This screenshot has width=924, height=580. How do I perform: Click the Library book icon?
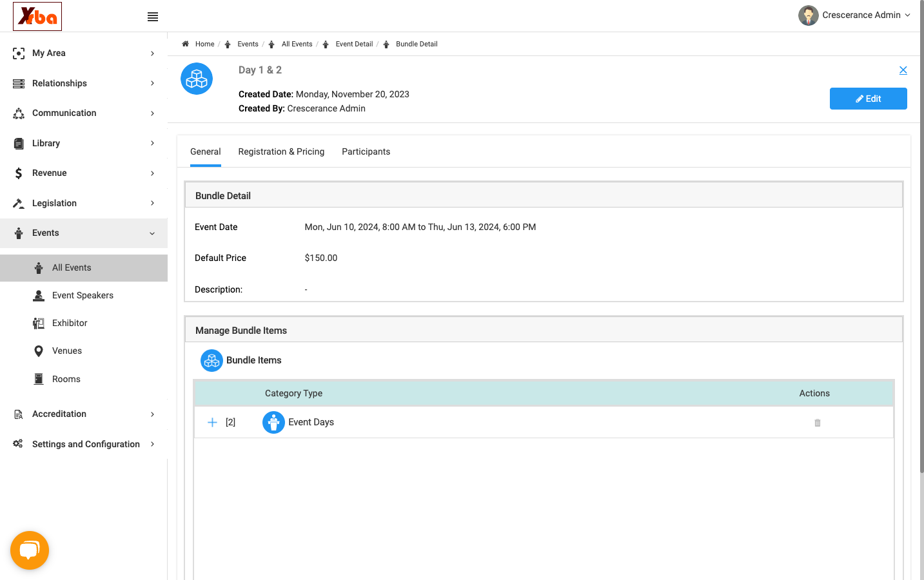(19, 144)
